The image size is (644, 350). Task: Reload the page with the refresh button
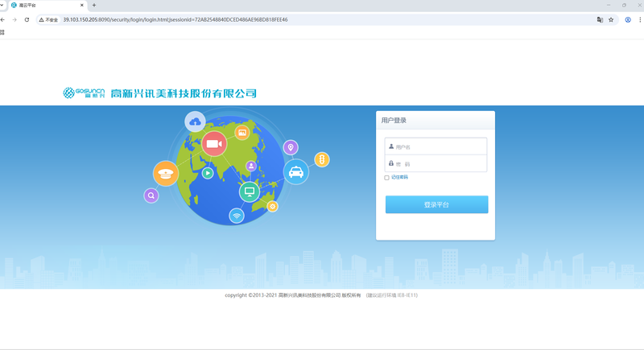(x=27, y=20)
